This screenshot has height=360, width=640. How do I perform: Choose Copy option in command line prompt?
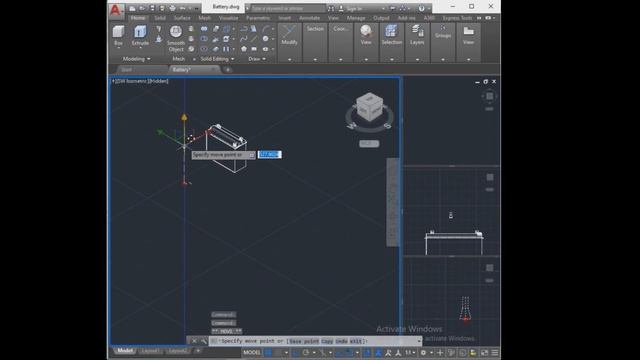click(327, 341)
